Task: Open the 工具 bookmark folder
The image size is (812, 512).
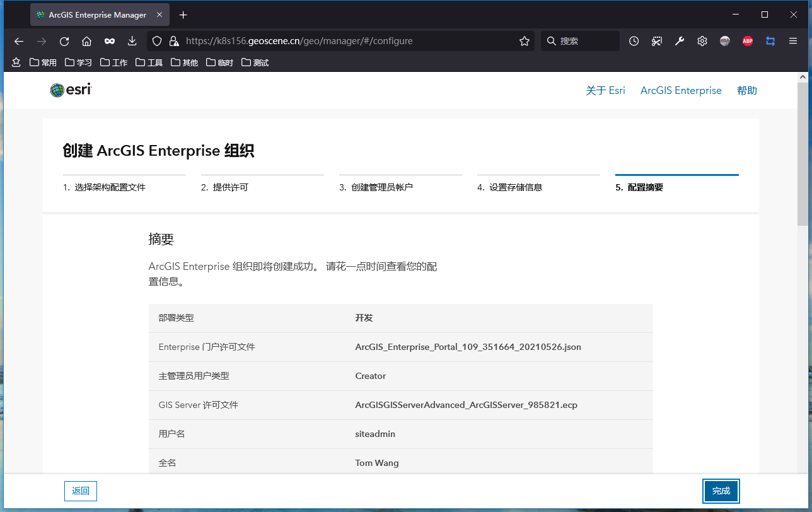Action: [x=149, y=62]
